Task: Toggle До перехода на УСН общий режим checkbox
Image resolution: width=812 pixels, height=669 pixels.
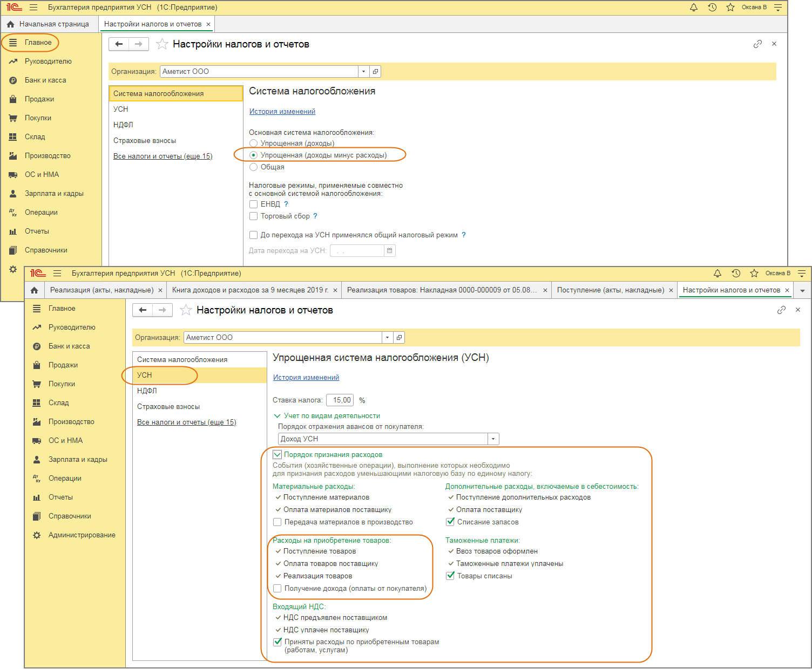Action: (x=253, y=235)
